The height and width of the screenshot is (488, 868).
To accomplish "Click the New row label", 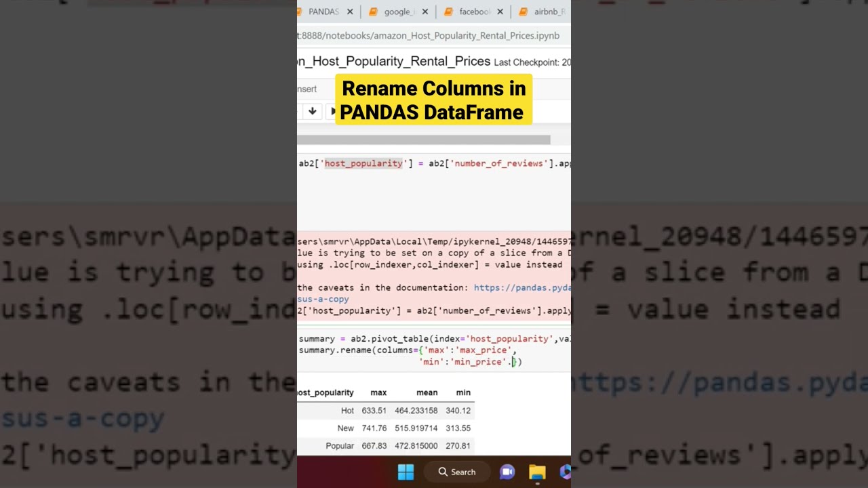I will (x=346, y=428).
